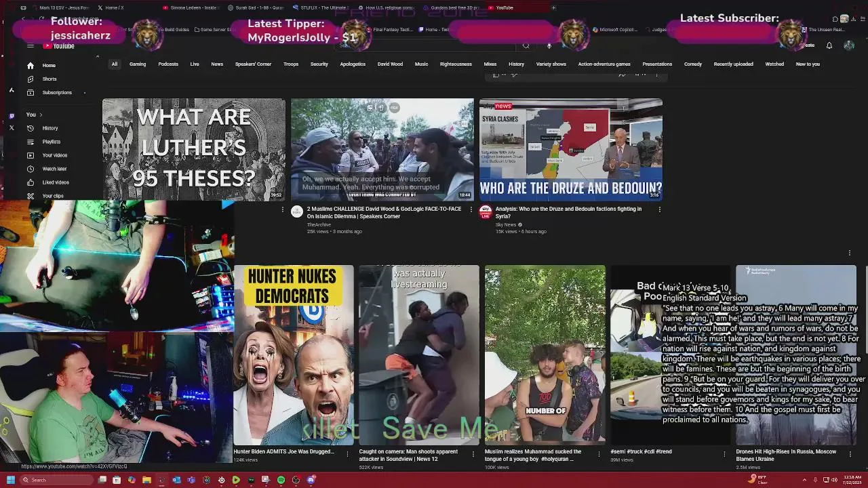Open Sky News channel name link
Screen dimensions: 868x488
coord(506,224)
